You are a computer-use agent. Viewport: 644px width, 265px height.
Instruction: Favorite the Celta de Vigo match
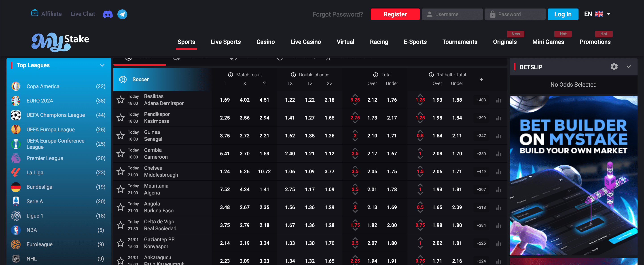[121, 225]
